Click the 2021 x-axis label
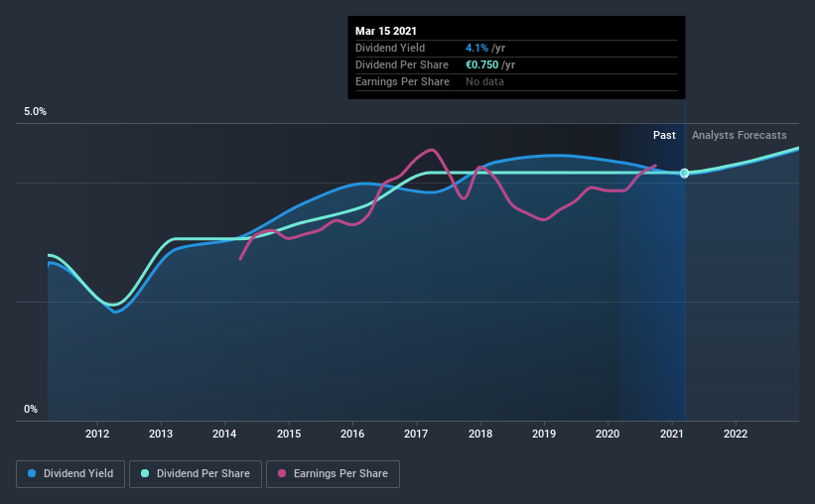Viewport: 815px width, 504px height. tap(671, 434)
